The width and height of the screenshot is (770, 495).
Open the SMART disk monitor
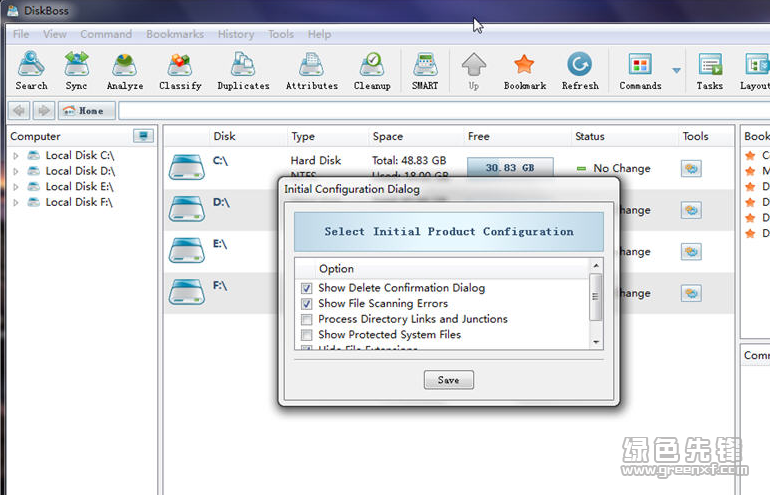click(x=425, y=71)
